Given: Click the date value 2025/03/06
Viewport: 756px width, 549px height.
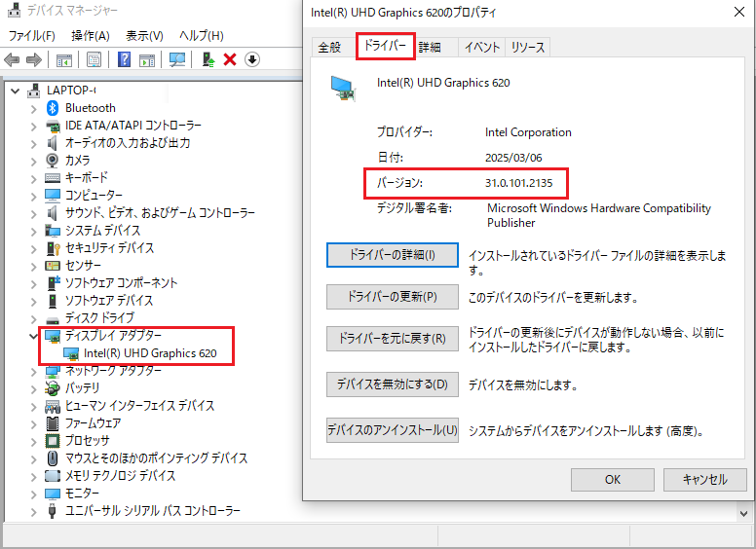Looking at the screenshot, I should (x=513, y=158).
